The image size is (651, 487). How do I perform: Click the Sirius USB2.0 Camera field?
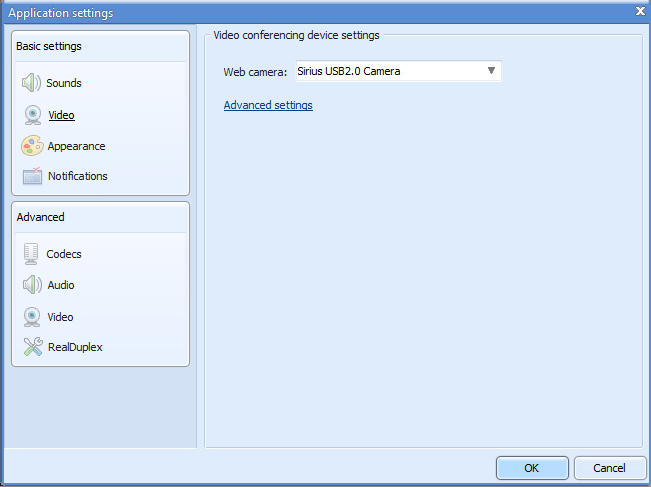pyautogui.click(x=399, y=71)
